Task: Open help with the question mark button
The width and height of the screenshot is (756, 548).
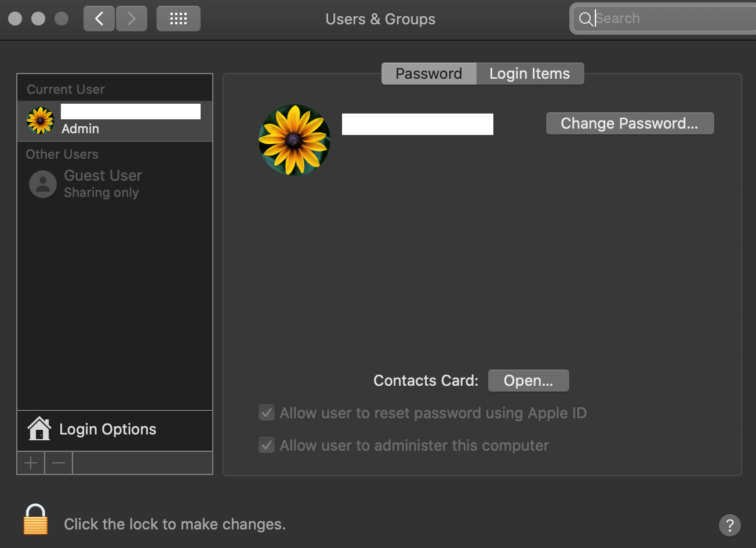Action: [x=729, y=525]
